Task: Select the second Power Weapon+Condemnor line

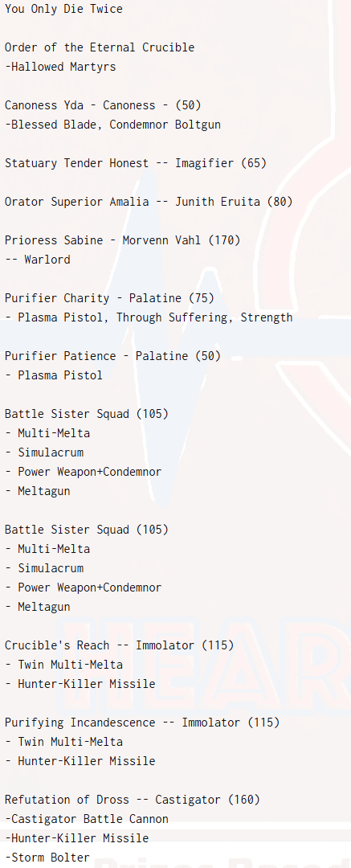Action: coord(83,588)
